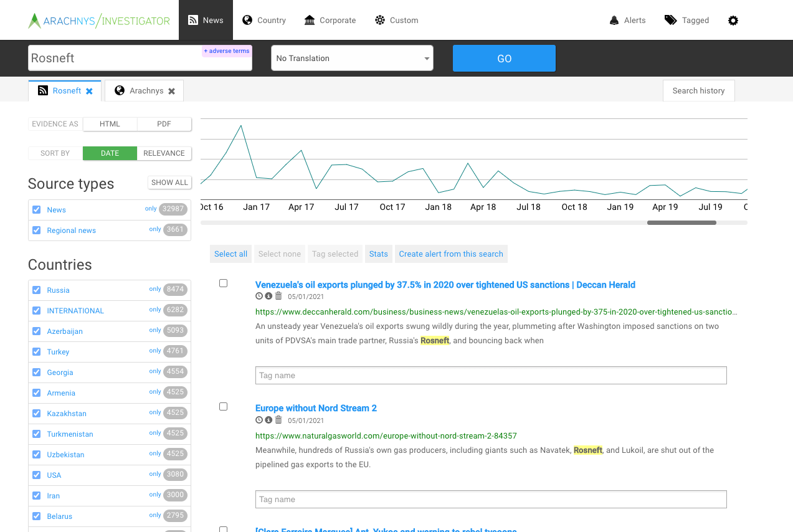
Task: Click the chart timeline scrollbar handle
Action: click(681, 222)
